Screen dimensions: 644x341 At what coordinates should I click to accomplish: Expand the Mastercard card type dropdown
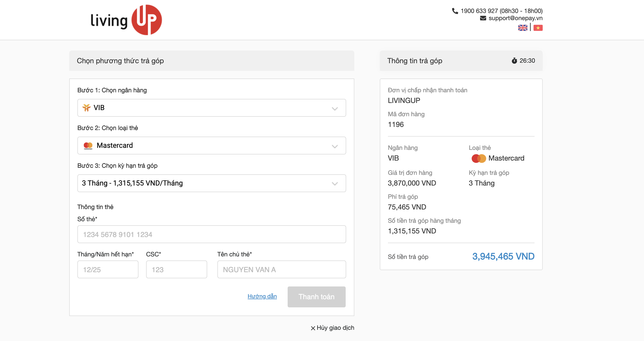point(211,146)
